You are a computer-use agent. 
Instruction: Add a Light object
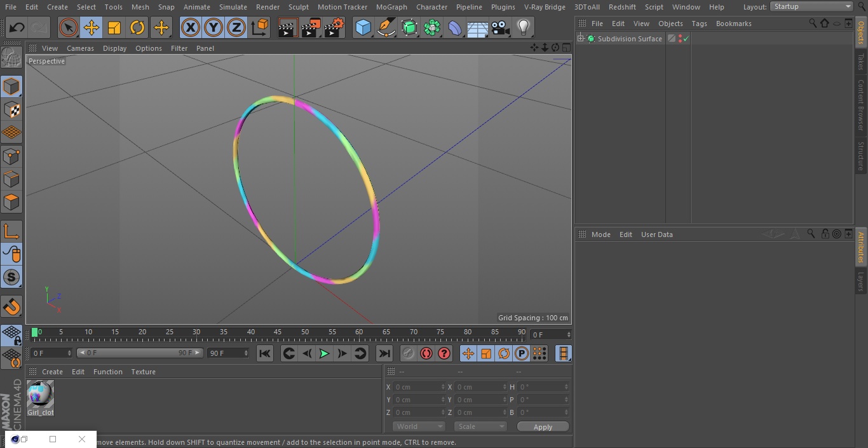523,28
